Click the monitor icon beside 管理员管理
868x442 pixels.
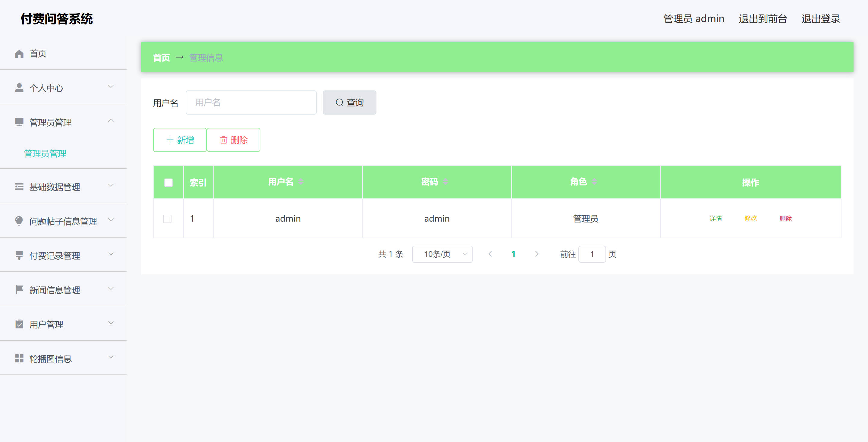tap(19, 122)
